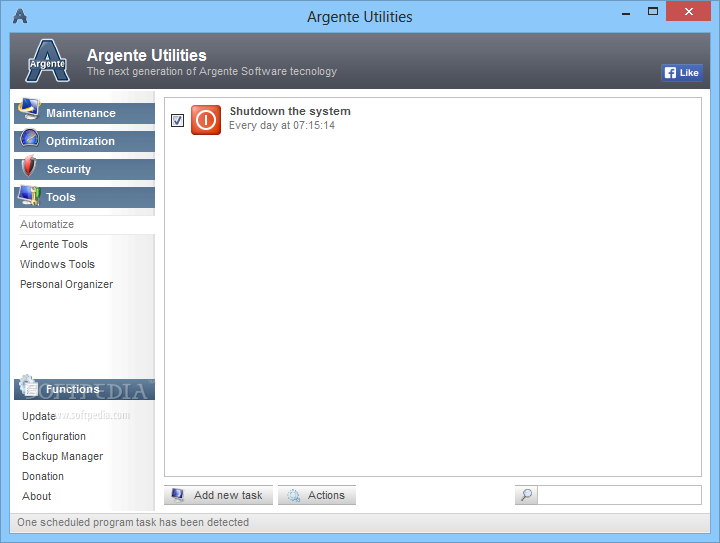Open Argente Tools
The width and height of the screenshot is (720, 543).
pos(54,244)
